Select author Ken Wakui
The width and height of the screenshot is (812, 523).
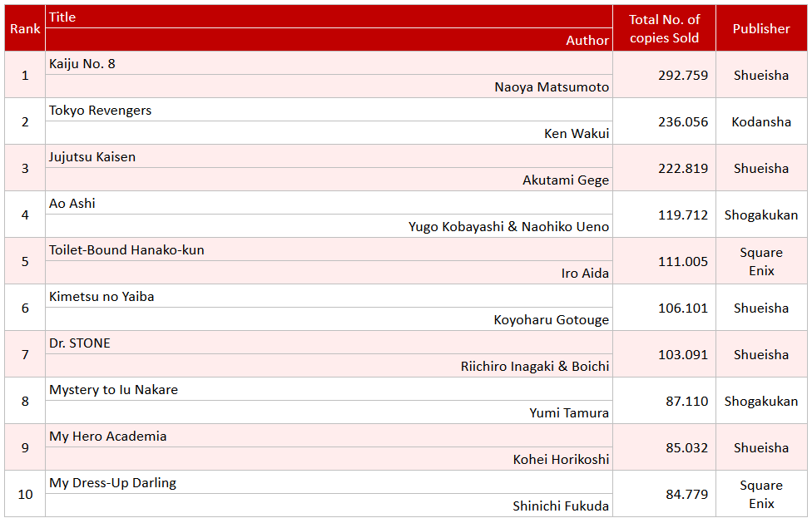coord(577,134)
